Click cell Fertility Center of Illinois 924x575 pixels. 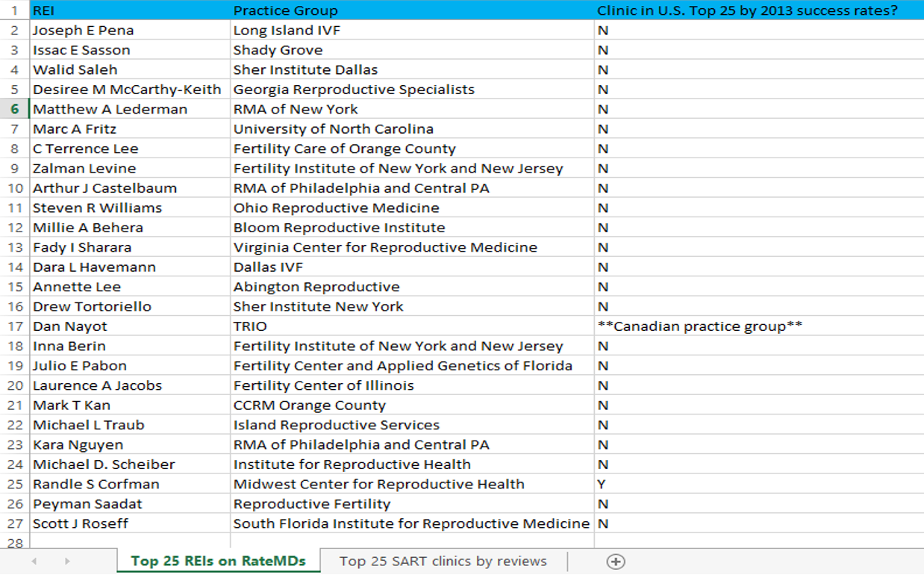point(412,385)
